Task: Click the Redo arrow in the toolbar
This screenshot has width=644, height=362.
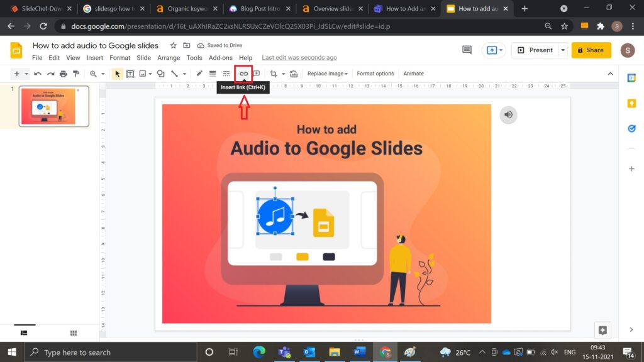Action: tap(50, 74)
